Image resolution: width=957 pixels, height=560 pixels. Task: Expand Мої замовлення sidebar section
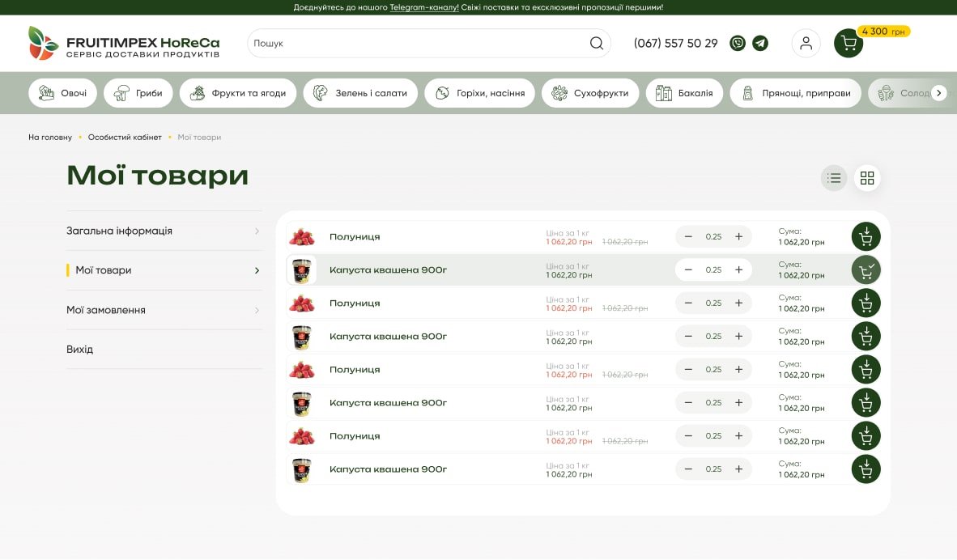(164, 310)
